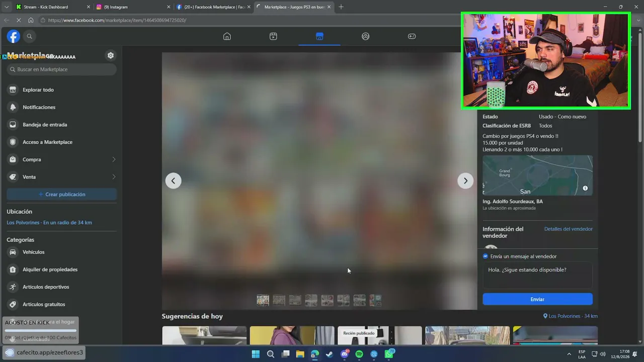644x362 pixels.
Task: Open the Recién publicado suggested listing
Action: tap(379, 335)
